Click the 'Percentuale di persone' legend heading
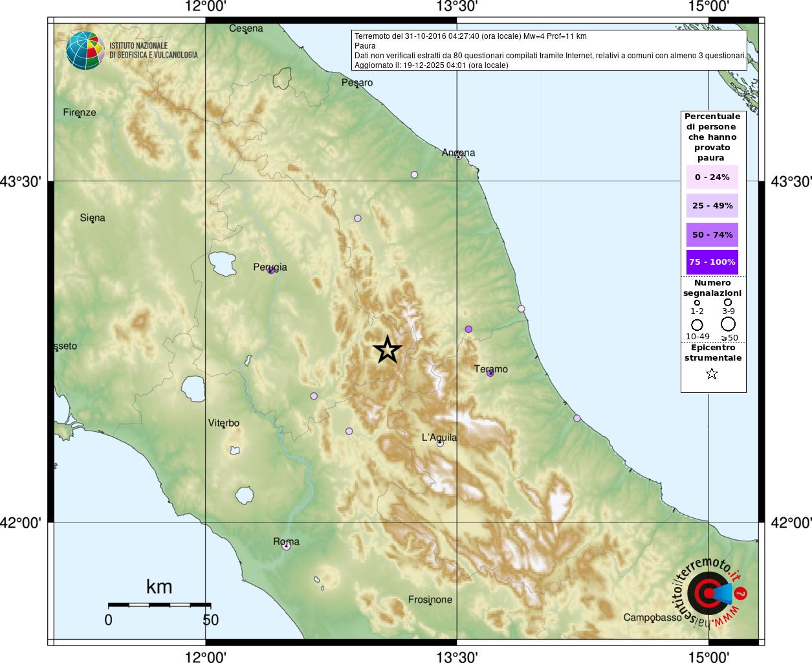Image resolution: width=812 pixels, height=663 pixels. (x=712, y=137)
